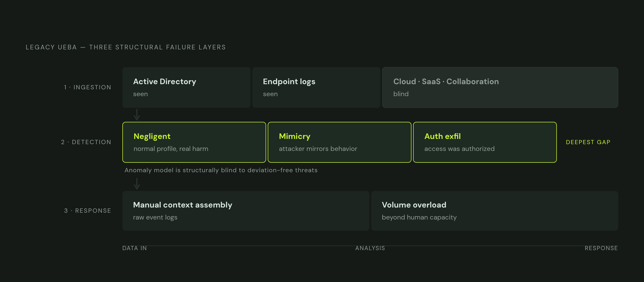
Task: Click the arrow between Detection and Response
Action: [x=137, y=184]
